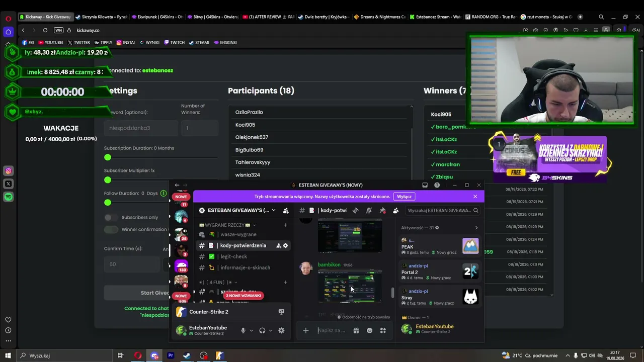
Task: Open the Discord inbox icon
Action: pos(425,185)
